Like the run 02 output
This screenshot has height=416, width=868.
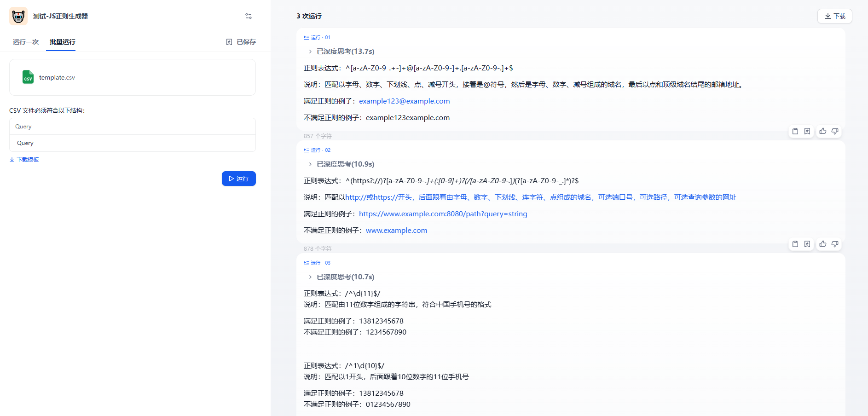coord(823,244)
